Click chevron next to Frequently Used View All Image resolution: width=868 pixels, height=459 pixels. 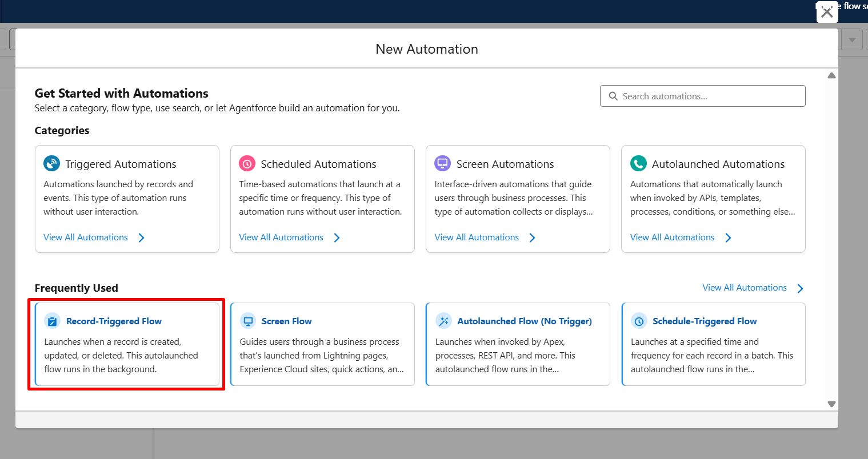point(800,288)
